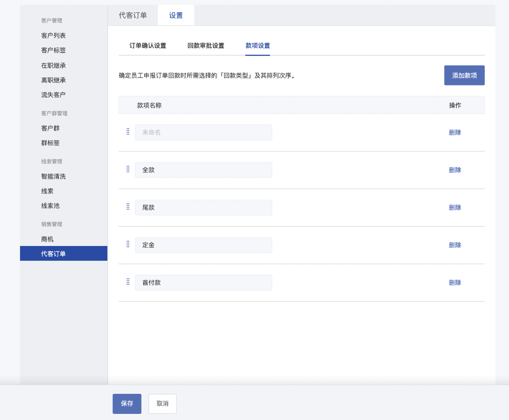
Task: Save settings with the 保存 button
Action: [x=127, y=403]
